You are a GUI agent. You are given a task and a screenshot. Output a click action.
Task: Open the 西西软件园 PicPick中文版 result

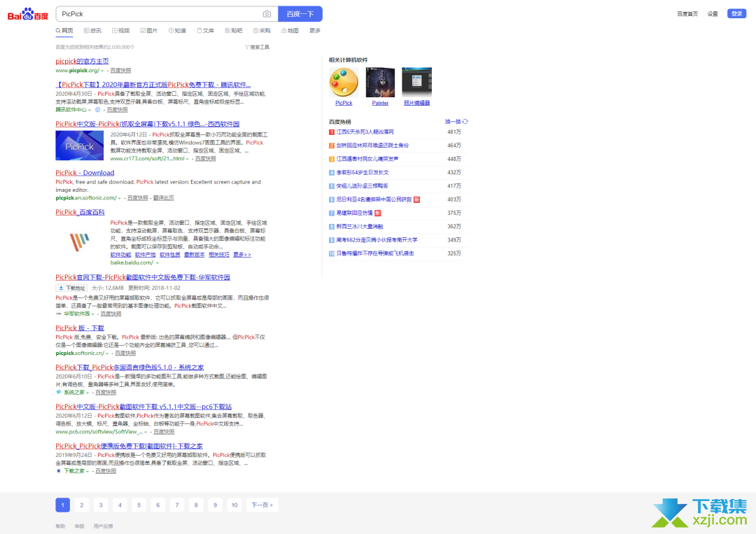148,124
